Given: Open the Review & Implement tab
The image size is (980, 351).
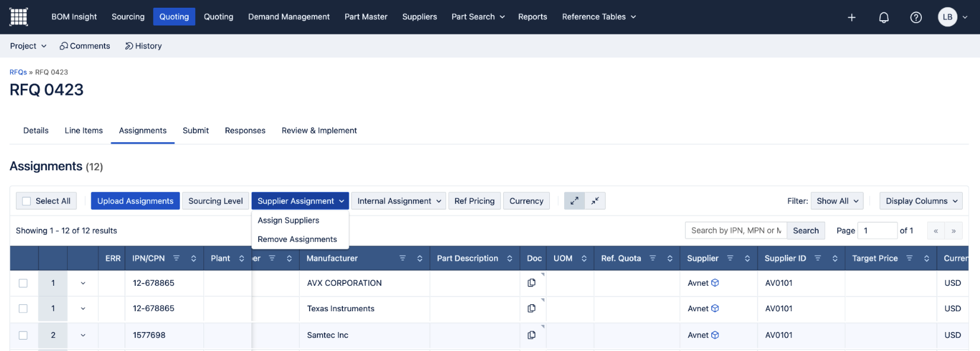Looking at the screenshot, I should tap(319, 130).
